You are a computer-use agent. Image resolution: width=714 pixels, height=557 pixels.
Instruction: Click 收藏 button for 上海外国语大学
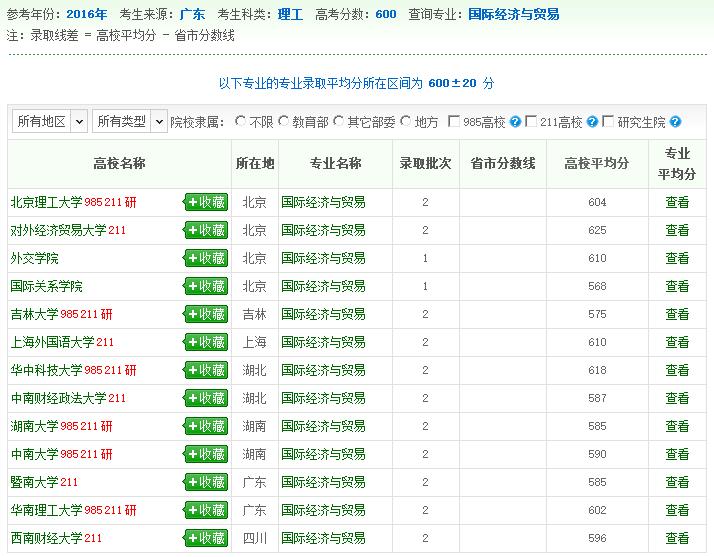[206, 342]
